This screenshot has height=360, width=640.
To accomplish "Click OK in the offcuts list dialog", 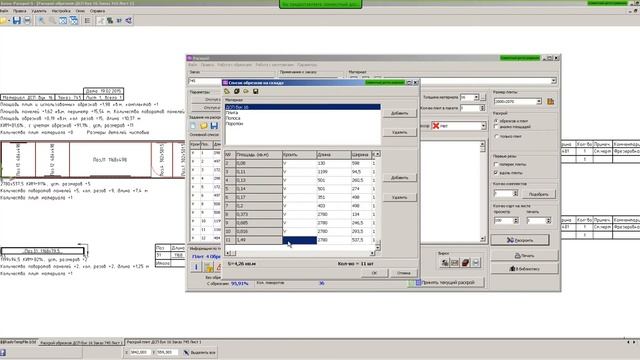I will pyautogui.click(x=374, y=273).
